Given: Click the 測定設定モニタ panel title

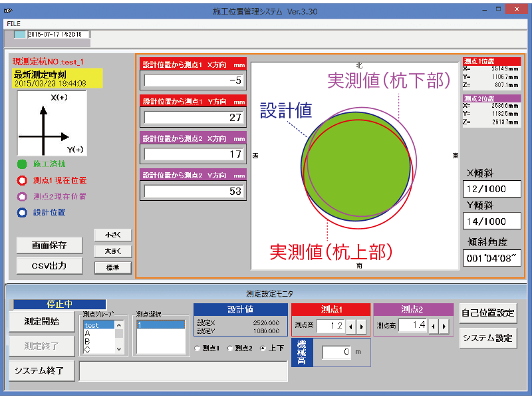Looking at the screenshot, I should click(270, 294).
